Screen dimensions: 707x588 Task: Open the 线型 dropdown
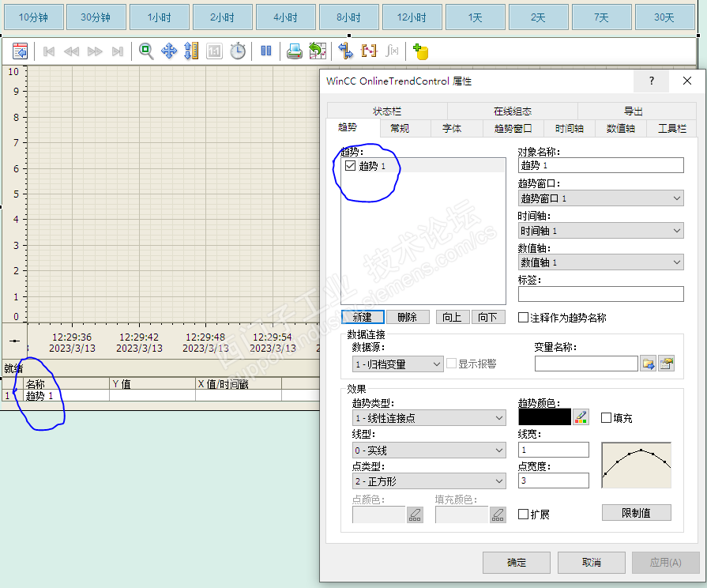pyautogui.click(x=429, y=450)
